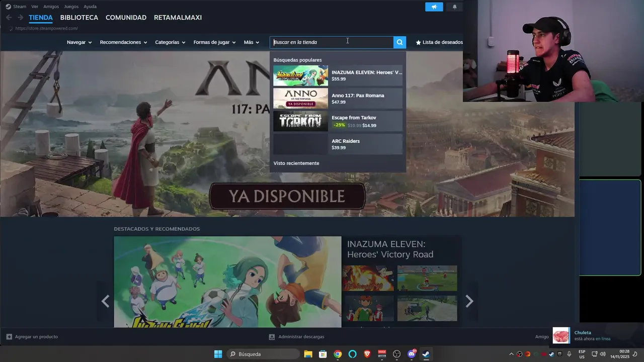Go back with the left arrow
The image size is (644, 362).
click(9, 18)
